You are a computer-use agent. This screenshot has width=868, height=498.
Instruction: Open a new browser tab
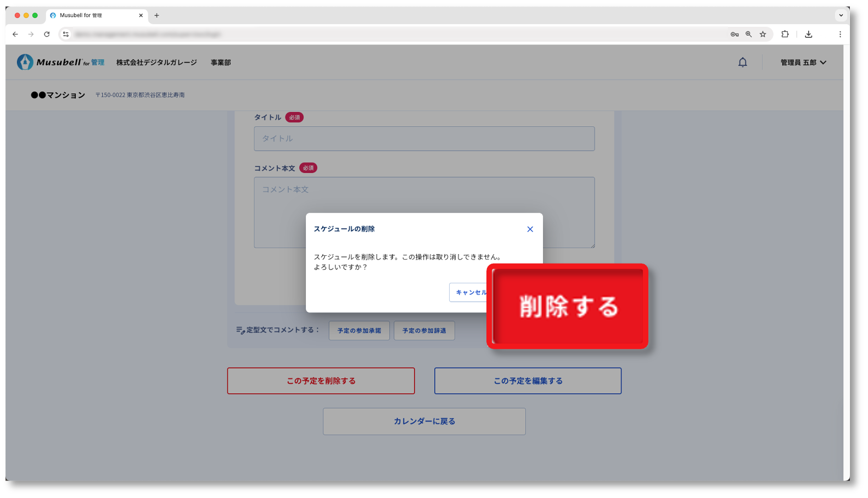[x=156, y=15]
